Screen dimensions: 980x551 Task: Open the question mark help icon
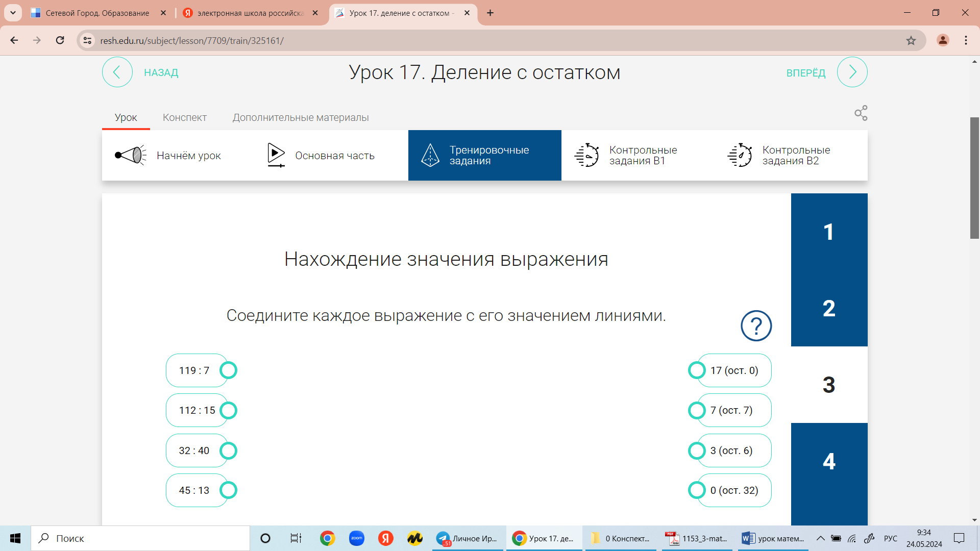pyautogui.click(x=756, y=326)
